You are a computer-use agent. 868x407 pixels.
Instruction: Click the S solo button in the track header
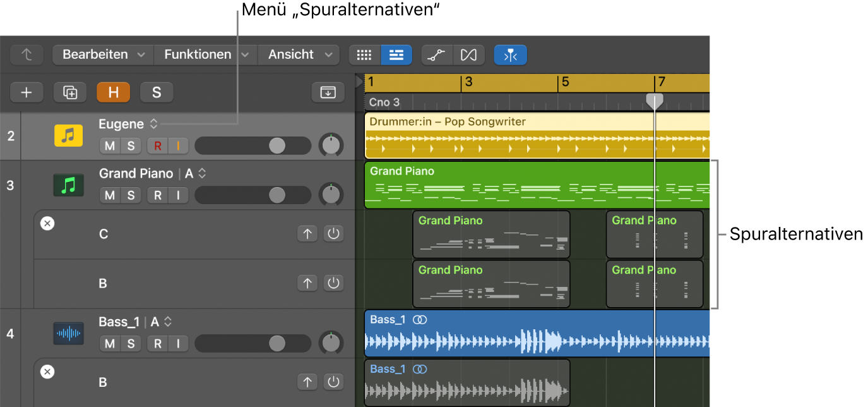(157, 92)
